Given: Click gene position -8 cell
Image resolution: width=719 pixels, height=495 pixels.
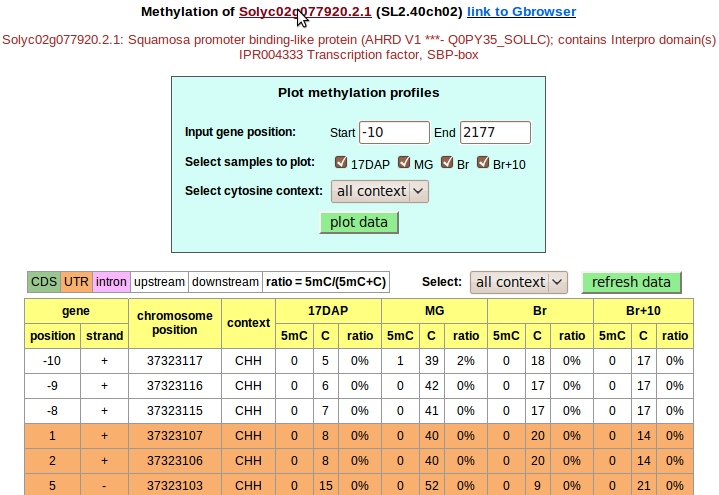Looking at the screenshot, I should (x=53, y=411).
